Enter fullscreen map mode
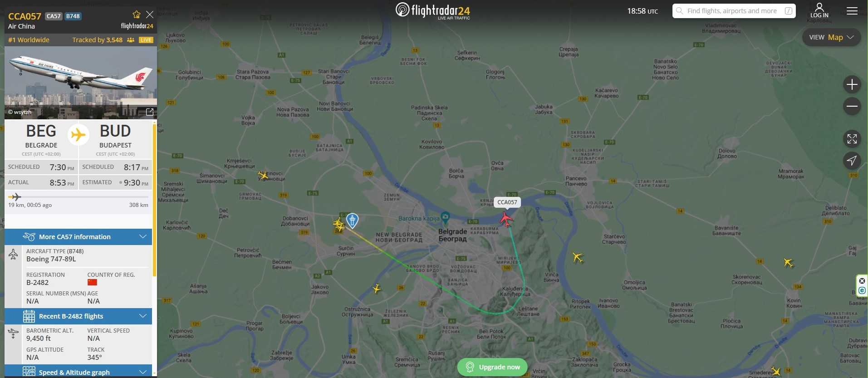Screen dimensions: 868x378 click(852, 139)
